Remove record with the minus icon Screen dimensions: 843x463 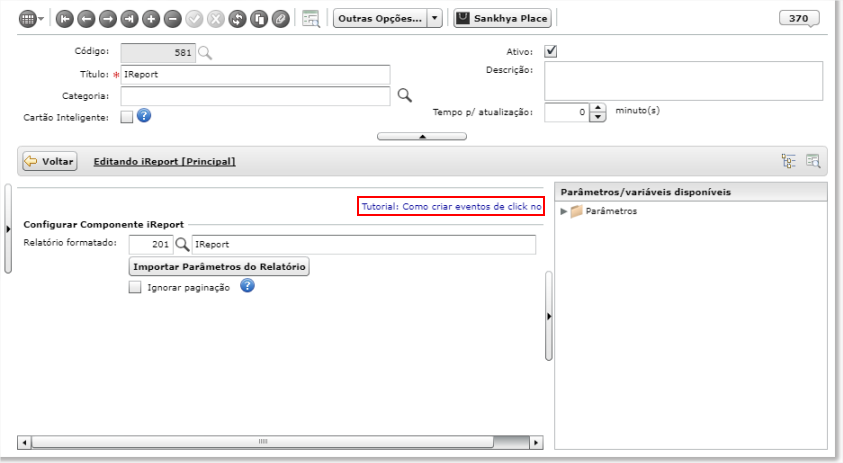tap(172, 19)
